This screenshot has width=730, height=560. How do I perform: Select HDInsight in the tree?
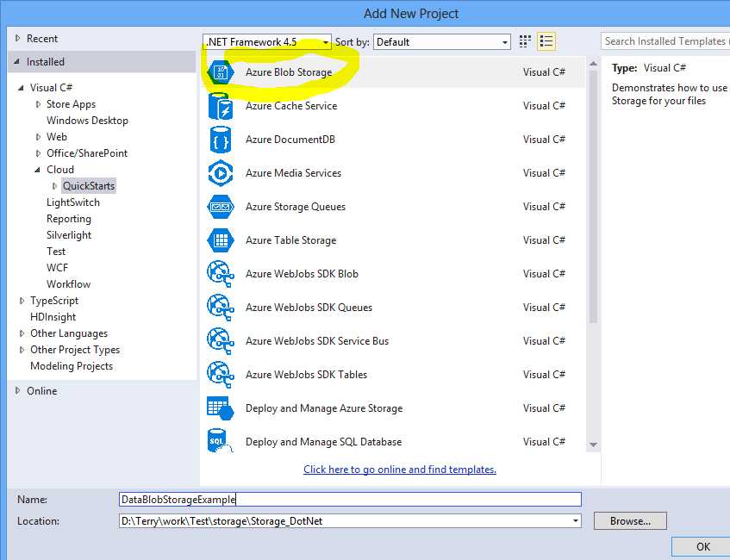click(53, 317)
